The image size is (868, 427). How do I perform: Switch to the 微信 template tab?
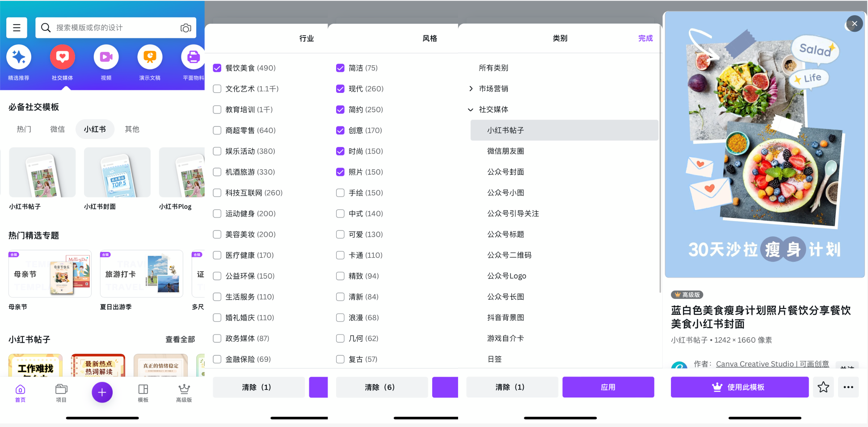57,129
